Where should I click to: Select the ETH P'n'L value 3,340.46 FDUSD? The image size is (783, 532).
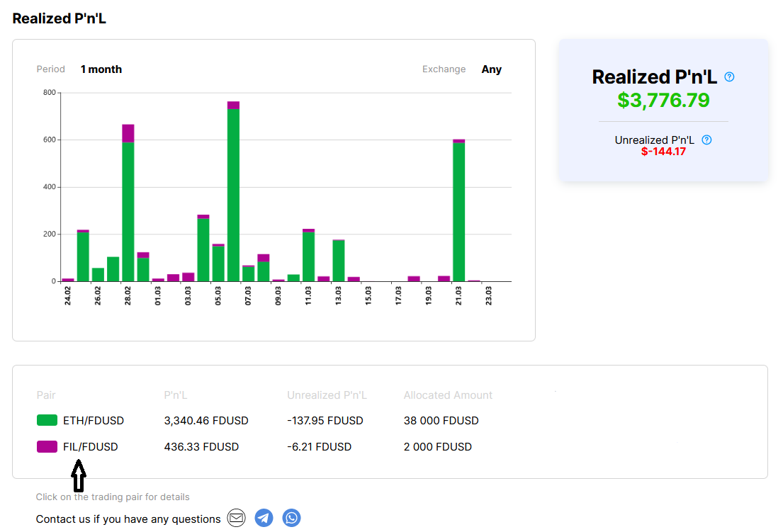(x=206, y=421)
